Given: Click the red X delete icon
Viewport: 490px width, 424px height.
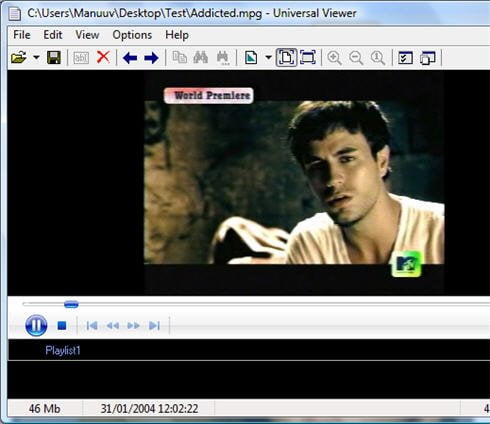Looking at the screenshot, I should 103,57.
